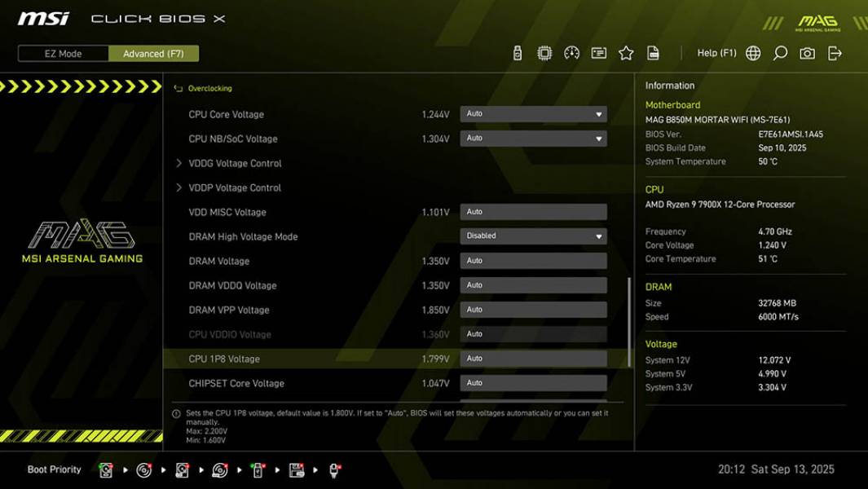
Task: Open the Hardware Monitor gauge icon
Action: point(571,51)
